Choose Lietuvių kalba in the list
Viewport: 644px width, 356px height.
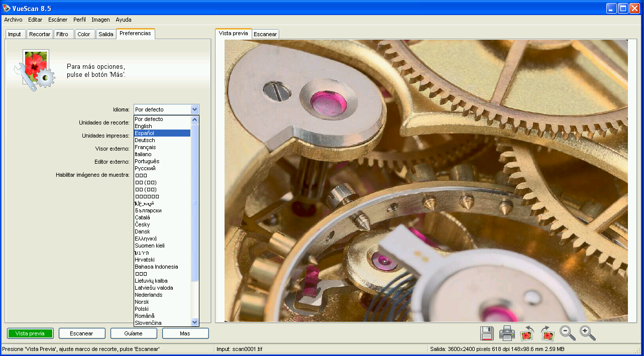(162, 281)
